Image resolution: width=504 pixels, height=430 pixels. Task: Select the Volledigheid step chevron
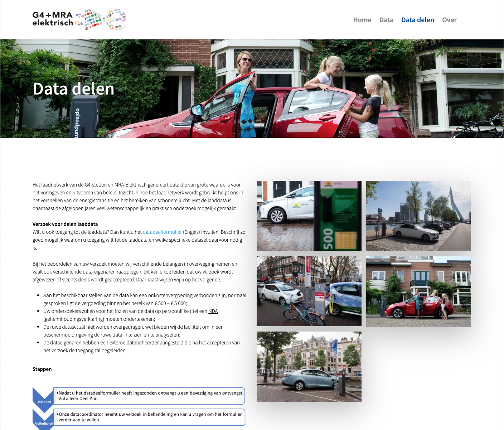coord(44,420)
